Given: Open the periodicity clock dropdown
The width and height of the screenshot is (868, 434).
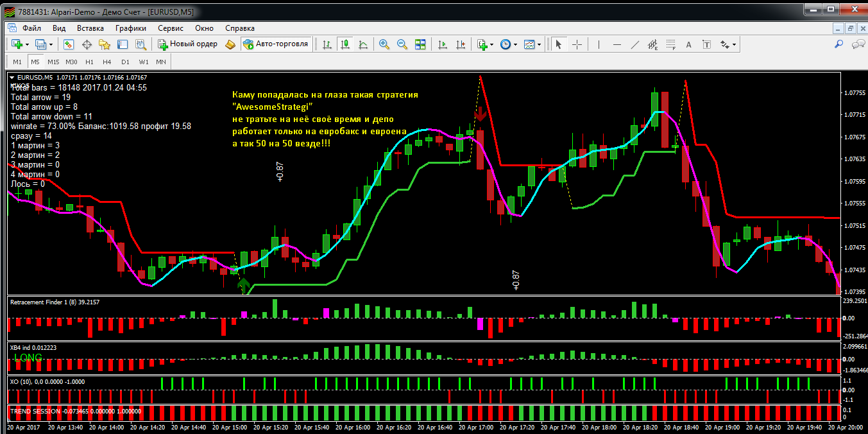Looking at the screenshot, I should [x=515, y=44].
